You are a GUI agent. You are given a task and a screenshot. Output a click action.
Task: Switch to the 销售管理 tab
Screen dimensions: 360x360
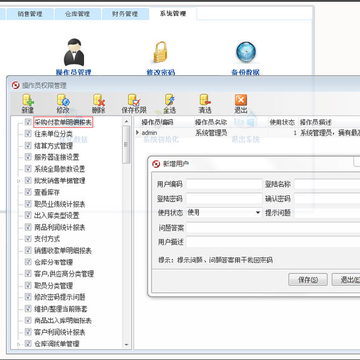(x=30, y=14)
